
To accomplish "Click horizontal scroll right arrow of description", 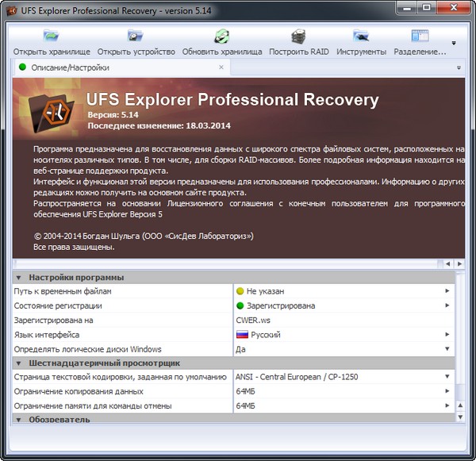I will coord(459,264).
